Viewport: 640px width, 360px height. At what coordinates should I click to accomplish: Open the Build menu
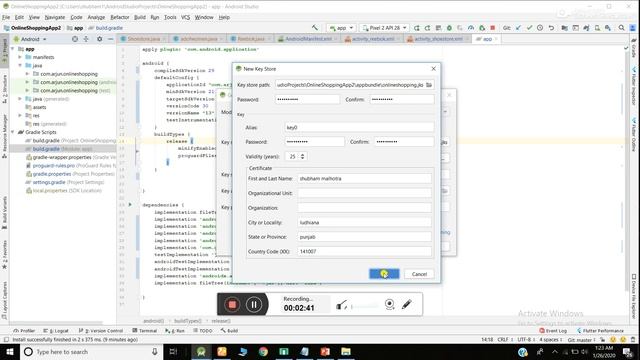click(x=140, y=17)
